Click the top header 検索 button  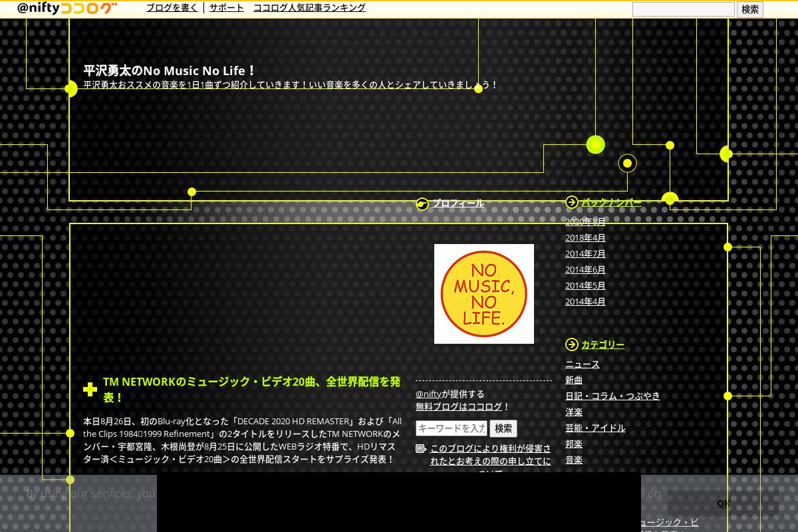[750, 9]
